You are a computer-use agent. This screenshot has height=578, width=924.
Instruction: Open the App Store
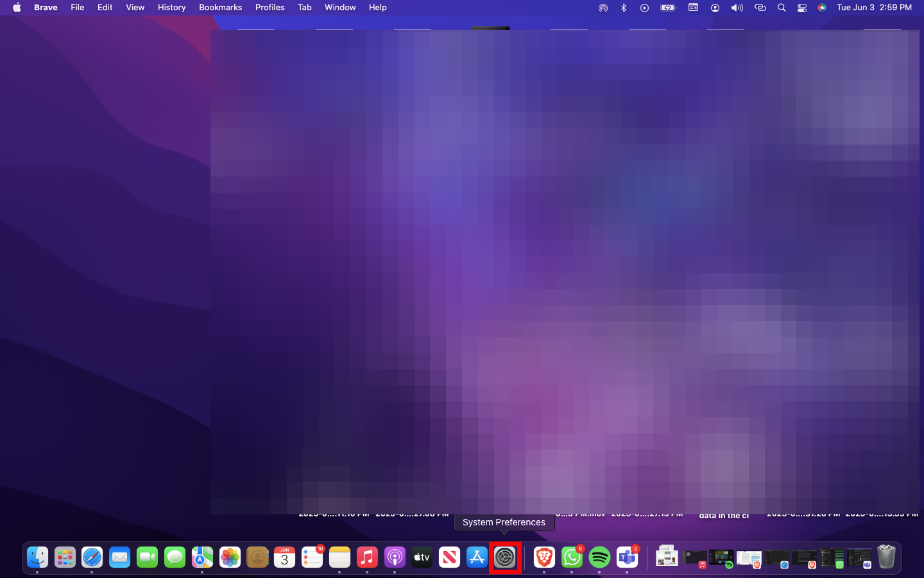click(x=477, y=557)
